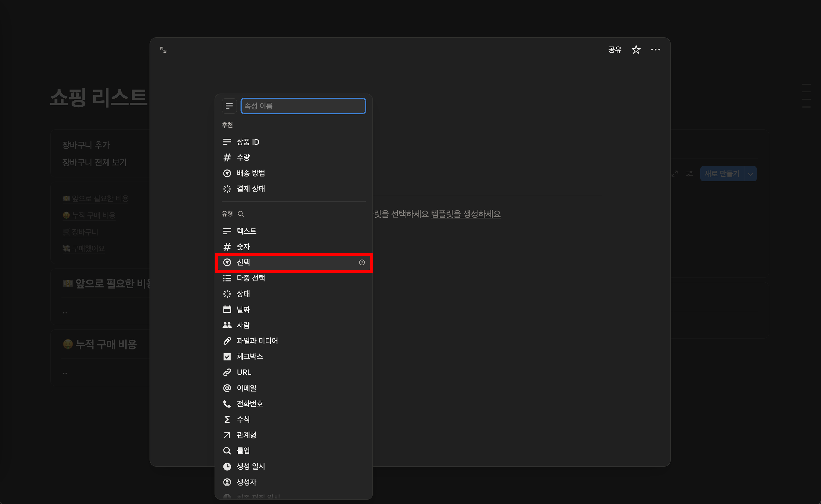Click the 속성 이름 input field
The image size is (821, 504).
click(303, 106)
